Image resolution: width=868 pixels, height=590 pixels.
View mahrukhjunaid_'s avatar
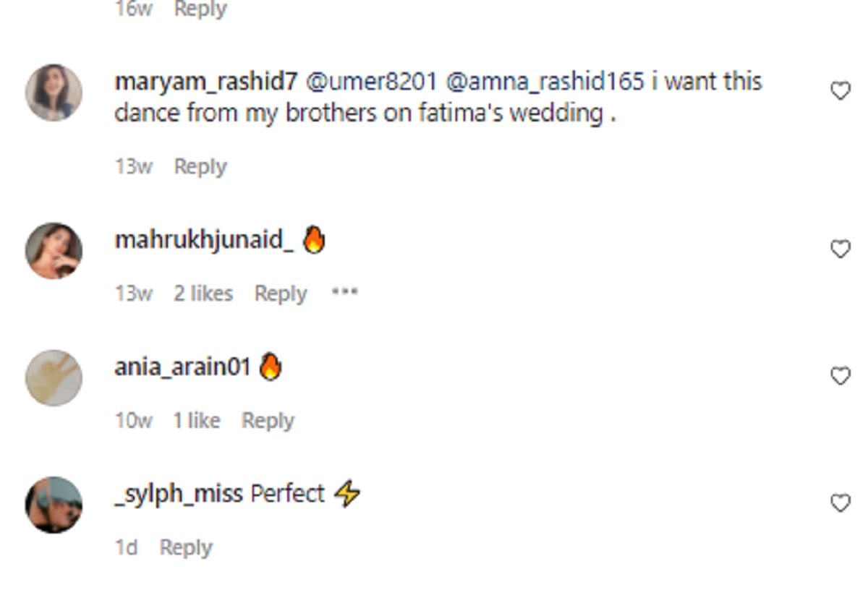coord(54,250)
